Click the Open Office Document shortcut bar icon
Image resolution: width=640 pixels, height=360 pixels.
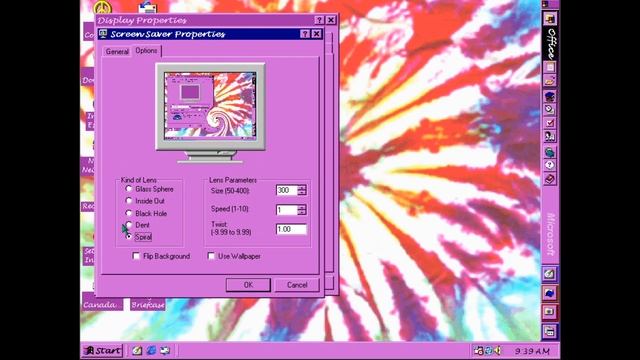click(x=550, y=81)
